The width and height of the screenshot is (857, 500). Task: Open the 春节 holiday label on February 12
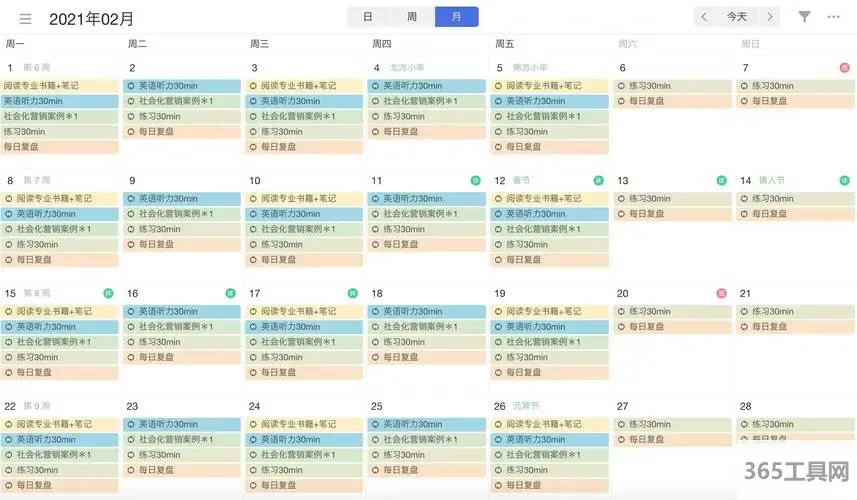coord(521,181)
